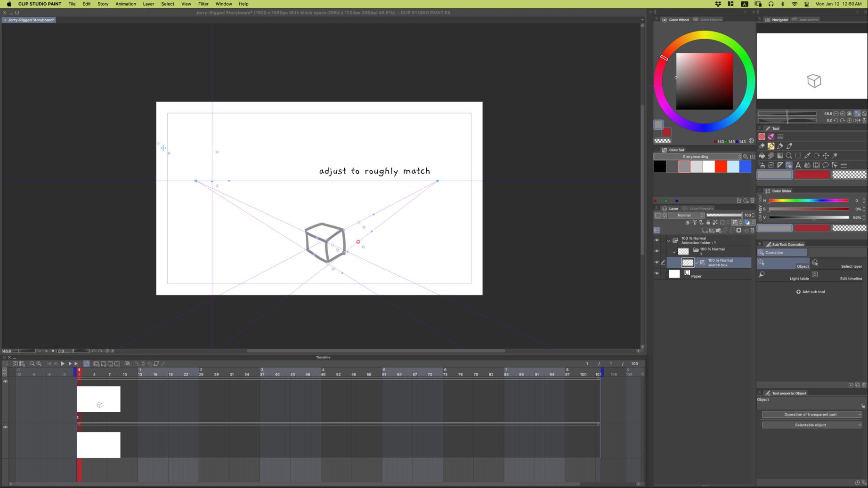Screen dimensions: 868x488
Task: Click the Balloon speech bubble tool
Action: pyautogui.click(x=825, y=165)
